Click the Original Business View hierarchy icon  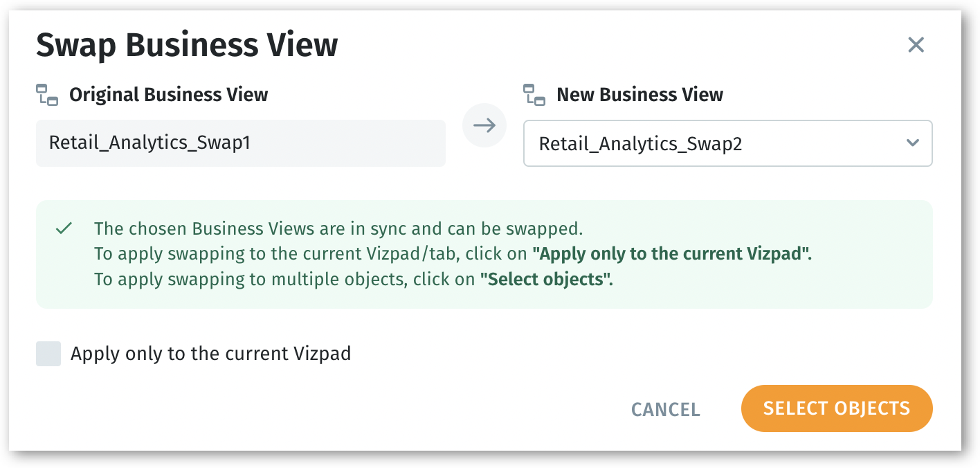tap(47, 95)
